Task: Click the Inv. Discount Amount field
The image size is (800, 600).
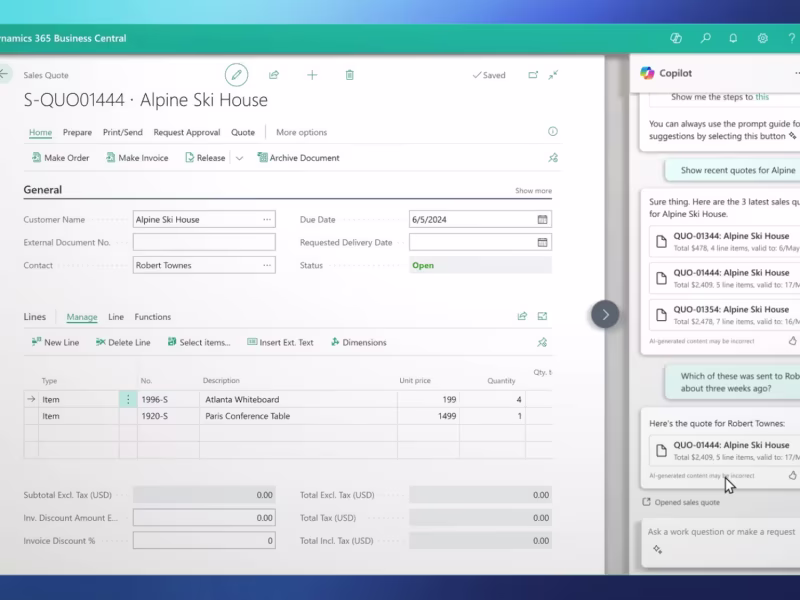Action: (x=204, y=518)
